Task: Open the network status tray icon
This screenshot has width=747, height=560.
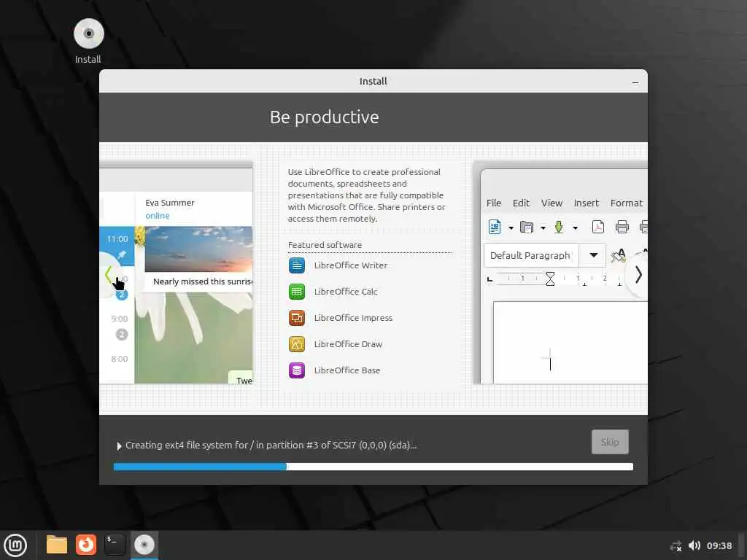Action: pyautogui.click(x=676, y=546)
